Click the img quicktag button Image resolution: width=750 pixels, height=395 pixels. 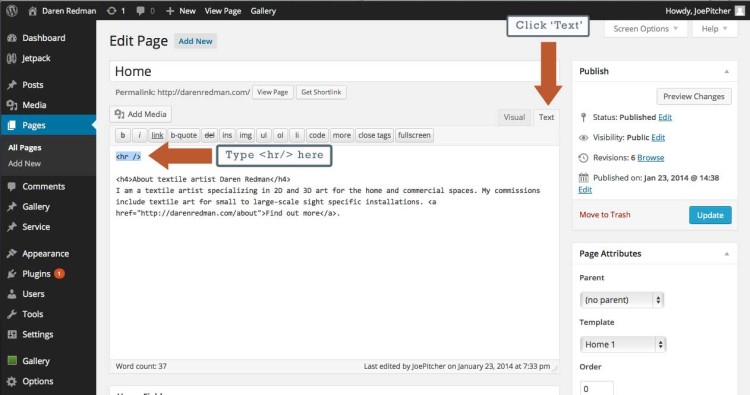pos(246,135)
